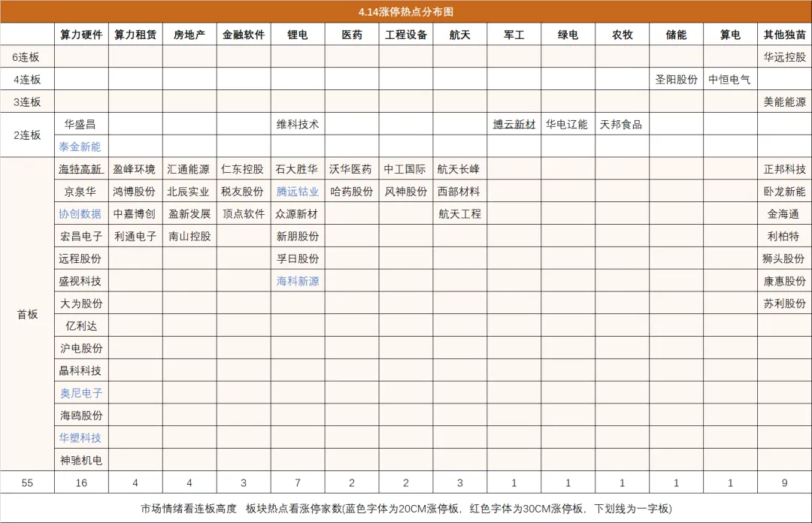The image size is (812, 523).
Task: Click the 工程设备 column header
Action: (406, 35)
